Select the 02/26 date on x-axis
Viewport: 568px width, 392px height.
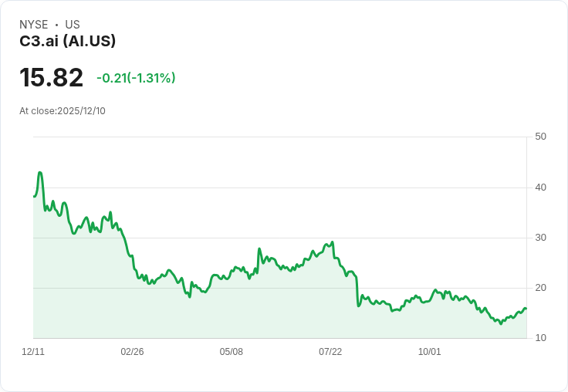(132, 352)
